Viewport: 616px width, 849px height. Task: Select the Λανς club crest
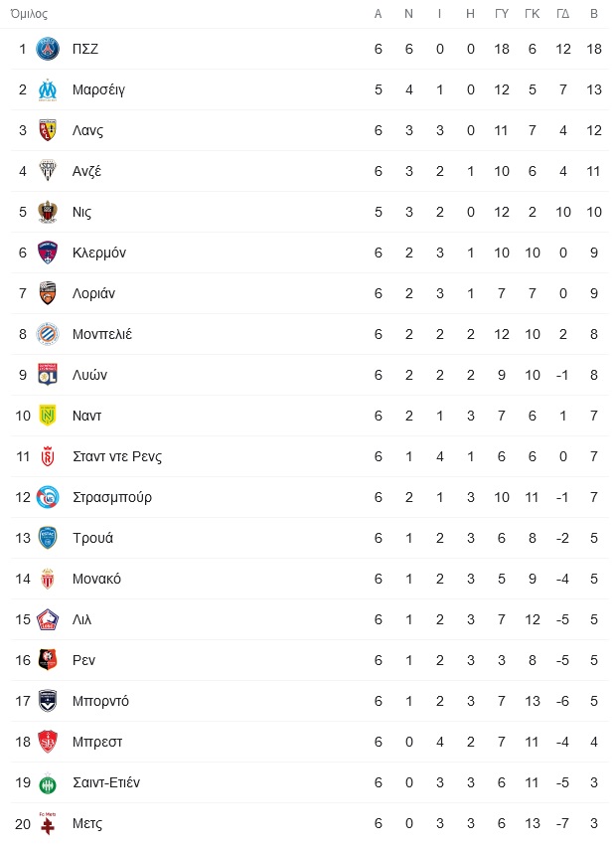48,130
